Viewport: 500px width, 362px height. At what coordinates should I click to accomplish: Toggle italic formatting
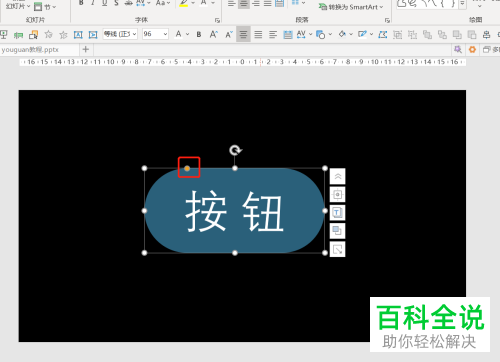point(93,3)
